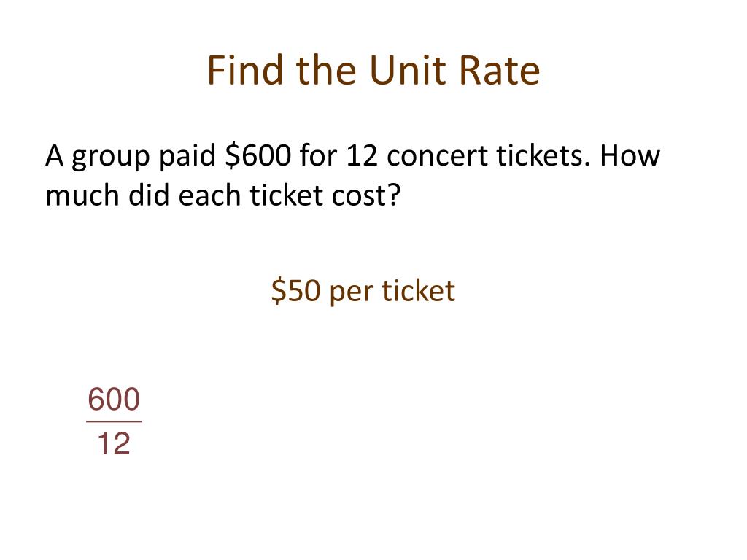Screen dimensions: 747x560
Task: Click the word "concert" in the problem
Action: point(438,157)
